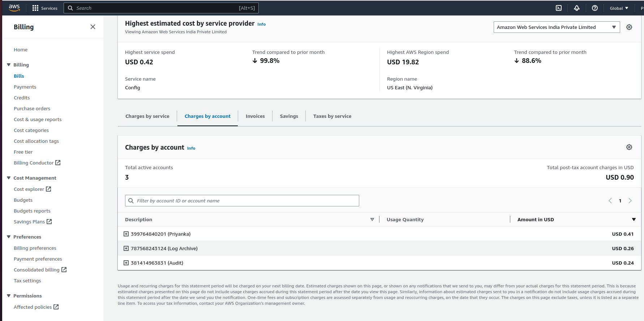Select page 1 in pagination
Screen dimensions: 644x321
620,201
